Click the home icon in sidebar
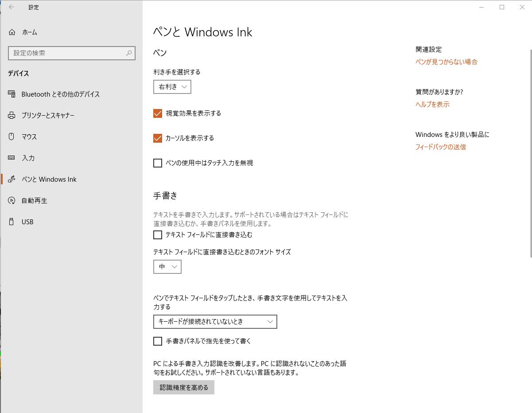The width and height of the screenshot is (532, 413). [x=12, y=32]
